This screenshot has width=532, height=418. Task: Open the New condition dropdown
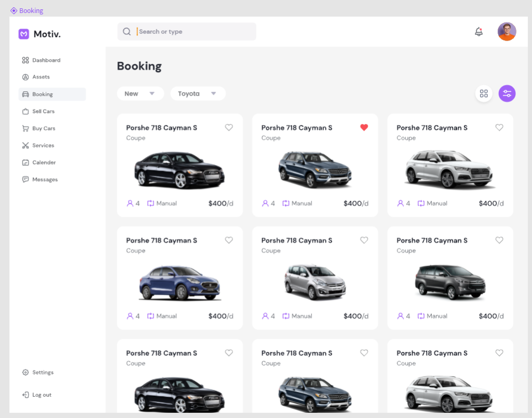click(141, 93)
